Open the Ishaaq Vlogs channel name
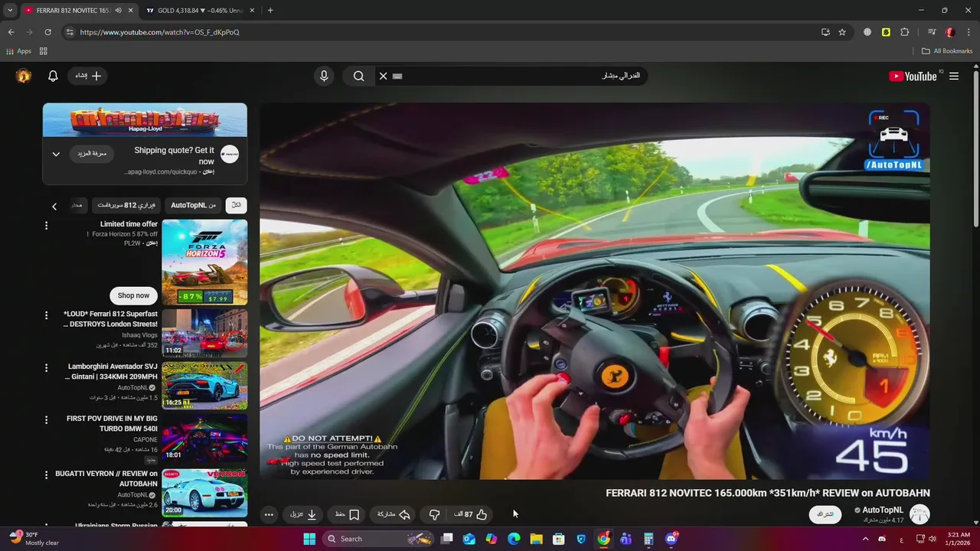The height and width of the screenshot is (551, 980). pos(140,335)
